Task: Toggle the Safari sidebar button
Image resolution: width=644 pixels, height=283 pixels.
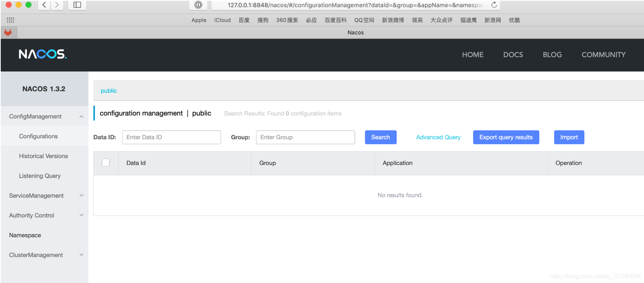Action: pyautogui.click(x=77, y=5)
